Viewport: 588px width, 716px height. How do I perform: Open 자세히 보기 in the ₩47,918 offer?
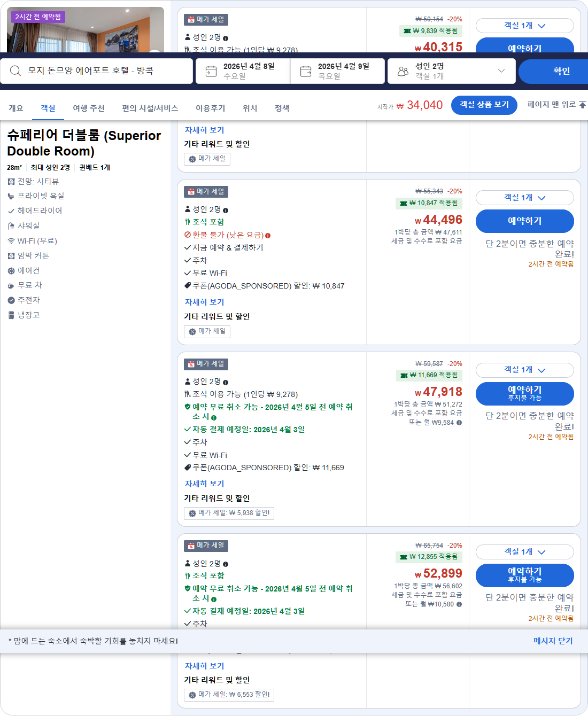pyautogui.click(x=204, y=484)
